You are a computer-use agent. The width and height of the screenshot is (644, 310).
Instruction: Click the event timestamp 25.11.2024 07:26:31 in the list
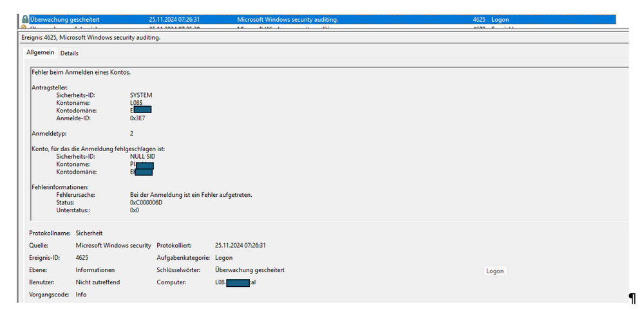(174, 20)
